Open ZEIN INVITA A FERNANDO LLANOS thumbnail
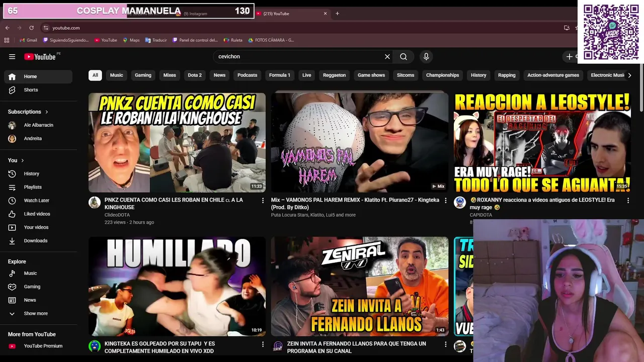 click(359, 287)
